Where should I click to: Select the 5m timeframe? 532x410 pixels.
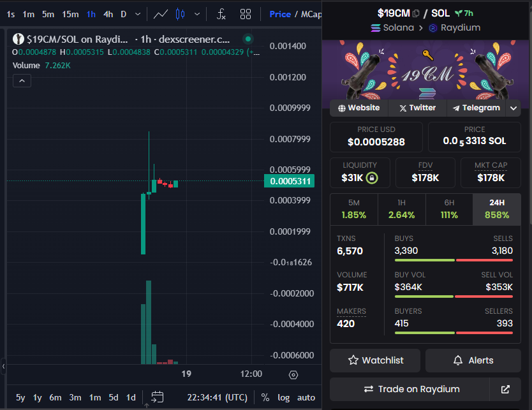48,14
